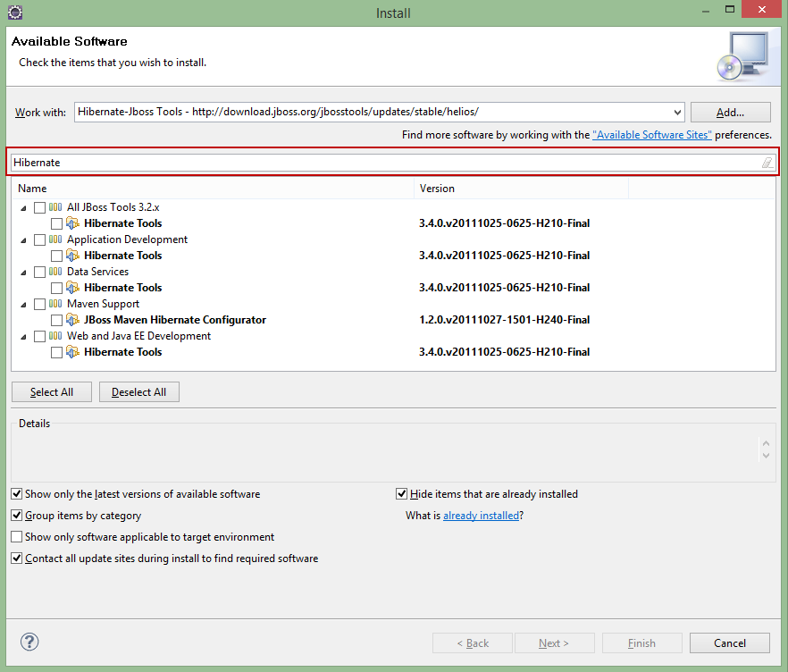
Task: Select the Data Services category label
Action: coord(97,272)
